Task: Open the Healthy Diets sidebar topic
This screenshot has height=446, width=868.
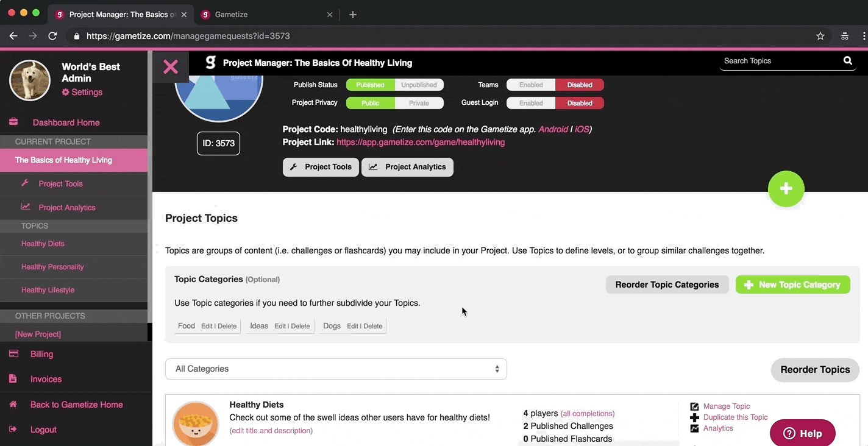Action: 43,244
